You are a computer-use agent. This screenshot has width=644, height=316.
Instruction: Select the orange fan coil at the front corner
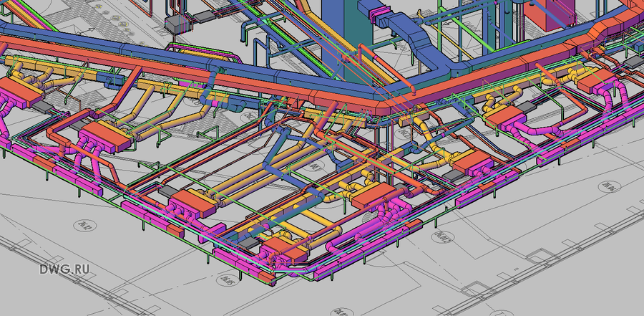click(x=283, y=251)
